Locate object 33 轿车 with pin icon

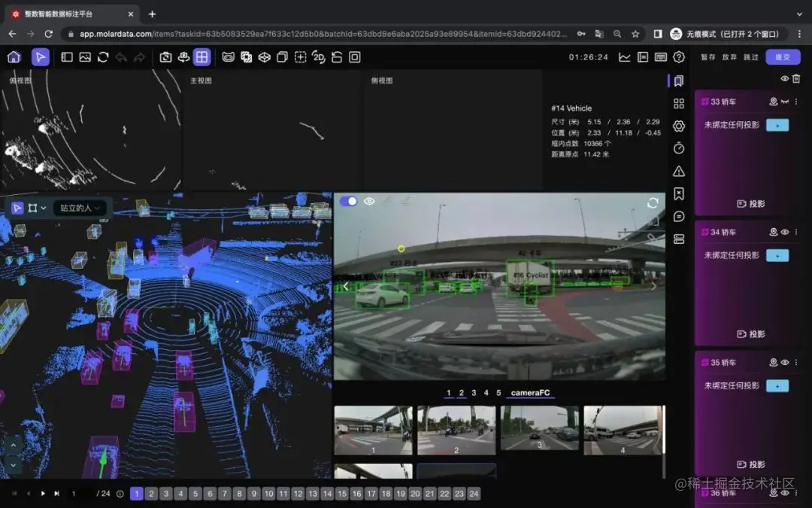tap(773, 102)
